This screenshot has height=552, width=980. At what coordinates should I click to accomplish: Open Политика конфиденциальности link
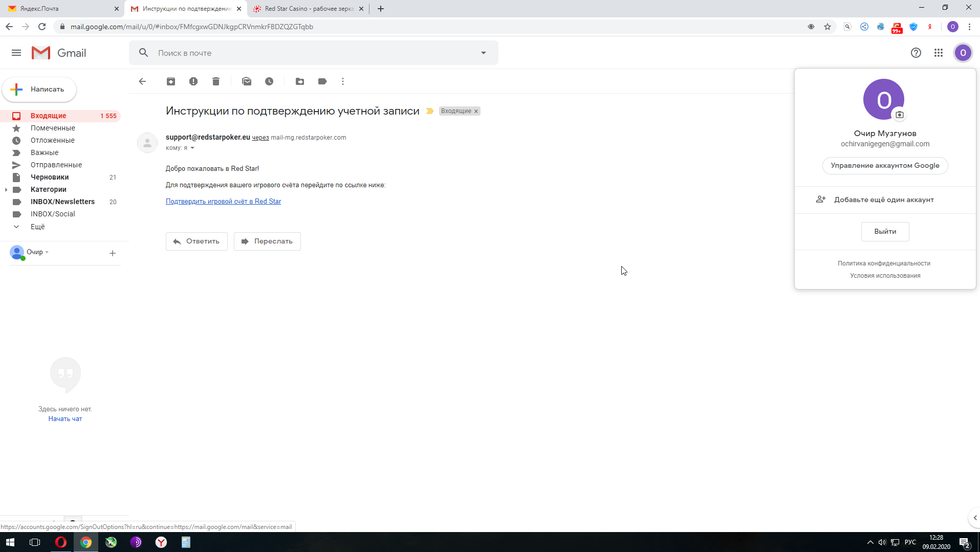tap(884, 263)
